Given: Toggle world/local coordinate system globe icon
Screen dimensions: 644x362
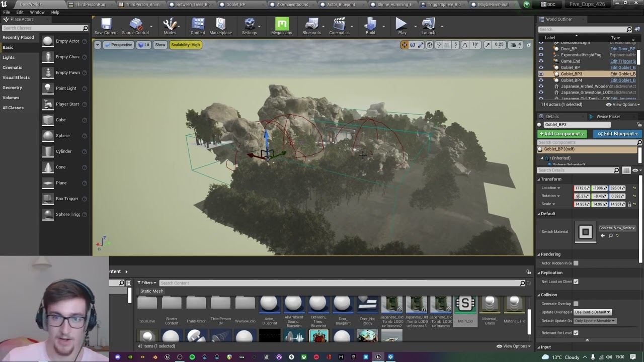Looking at the screenshot, I should point(430,45).
